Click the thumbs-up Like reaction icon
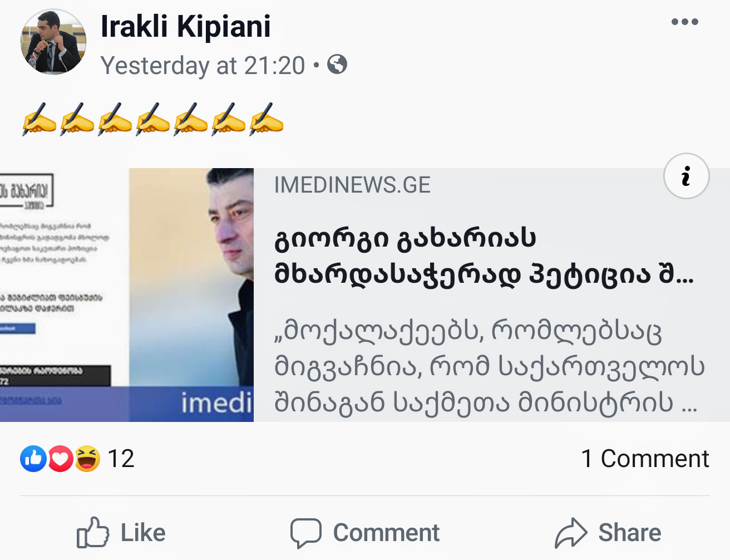Screen dimensions: 730x560 coord(33,459)
